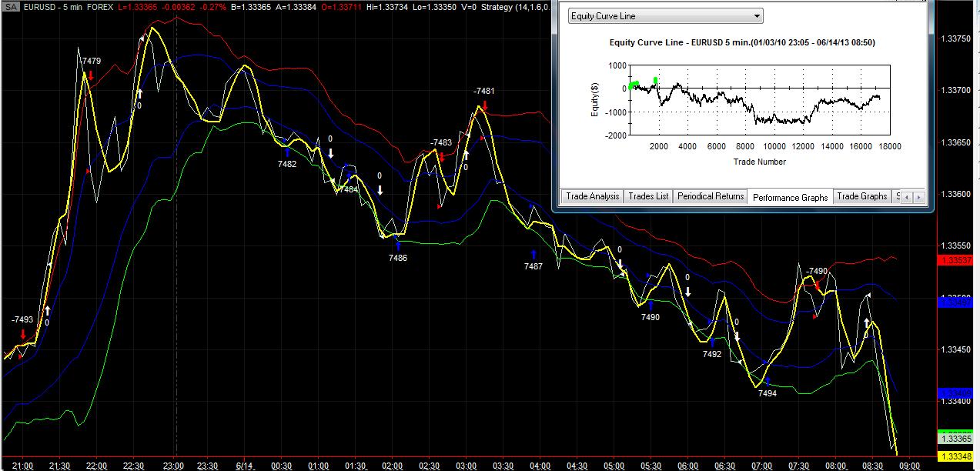The width and height of the screenshot is (980, 471).
Task: Click the red sell arrow labeled -7479
Action: click(91, 75)
